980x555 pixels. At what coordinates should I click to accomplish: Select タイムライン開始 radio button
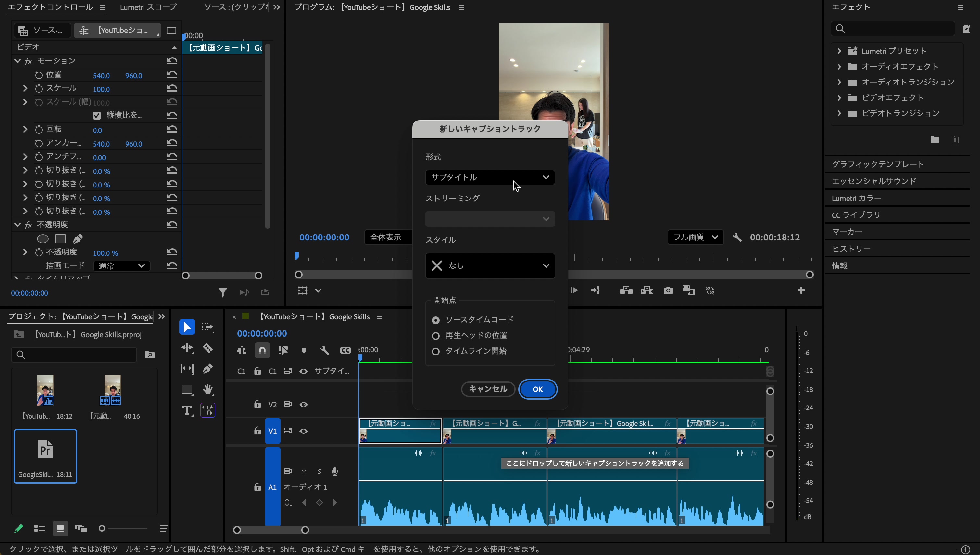coord(436,351)
